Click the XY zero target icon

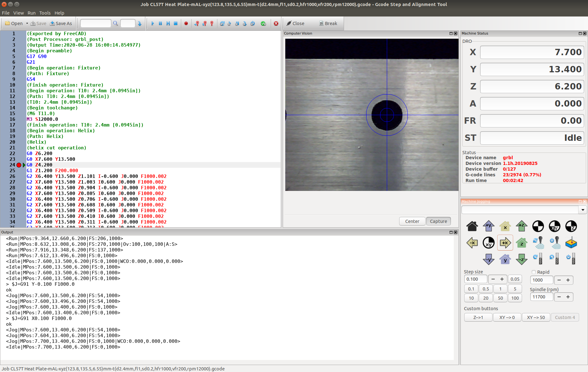coord(555,226)
